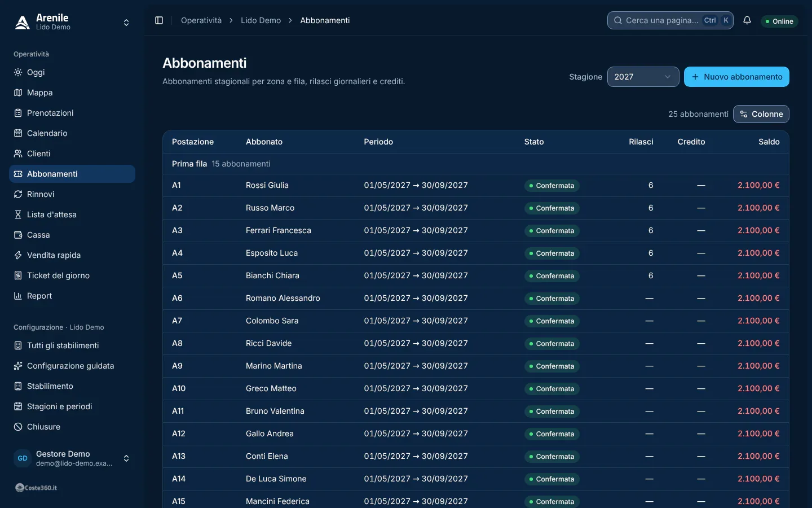Sort by the Saldo column header
Image resolution: width=812 pixels, height=508 pixels.
(769, 142)
